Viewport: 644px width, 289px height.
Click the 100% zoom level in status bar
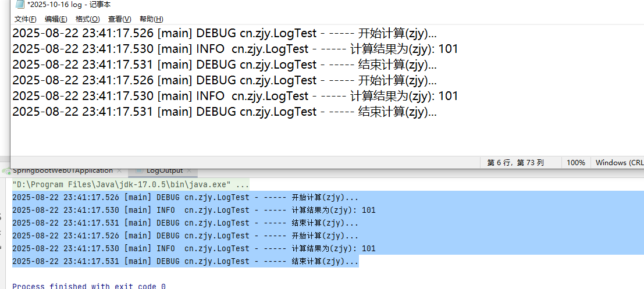point(576,163)
